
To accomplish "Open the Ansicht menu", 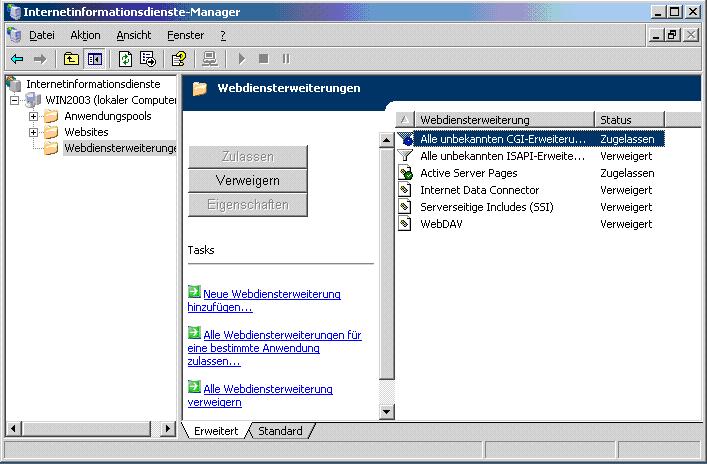I will pyautogui.click(x=133, y=35).
